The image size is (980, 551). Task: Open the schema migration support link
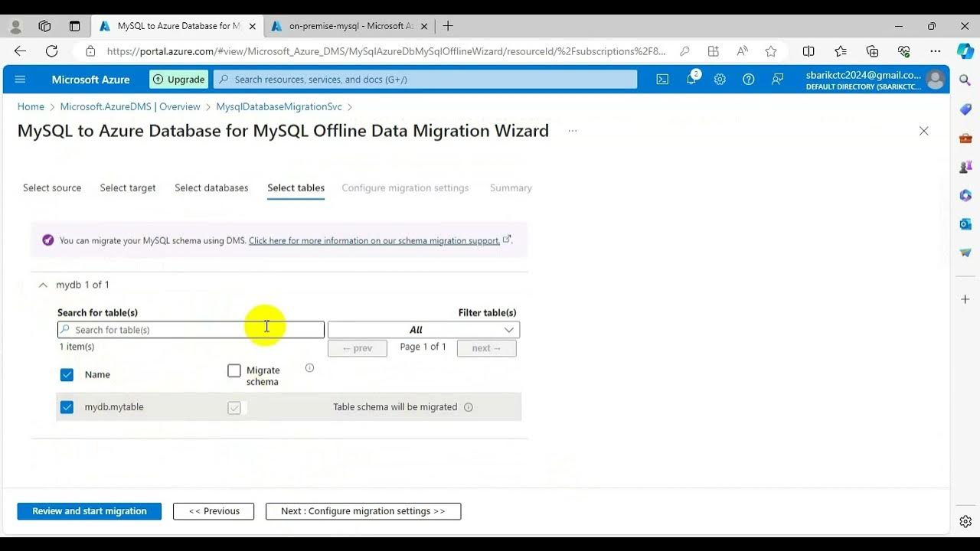coord(374,240)
